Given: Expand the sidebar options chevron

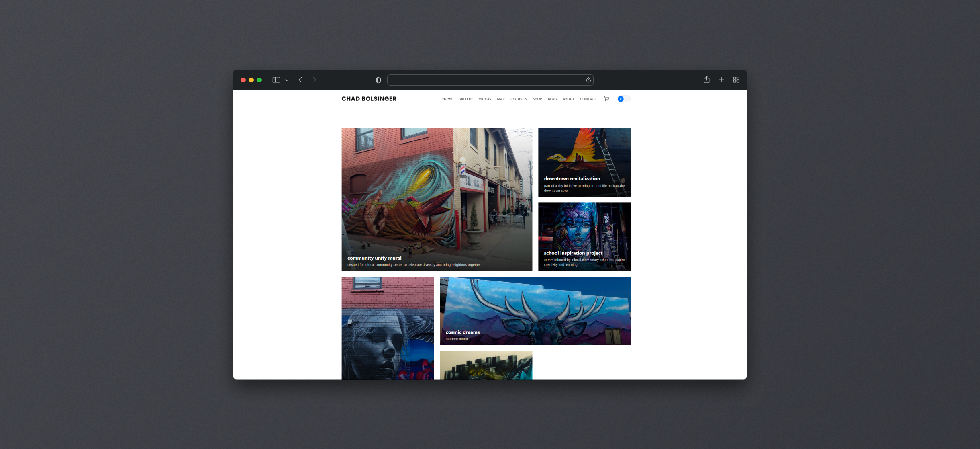Looking at the screenshot, I should 287,80.
